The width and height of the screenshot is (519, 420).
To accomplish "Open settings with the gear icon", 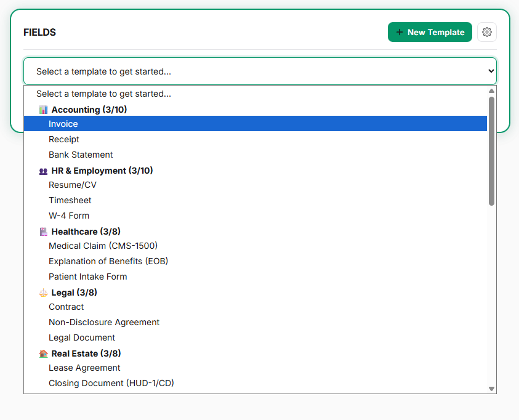I will [x=487, y=32].
